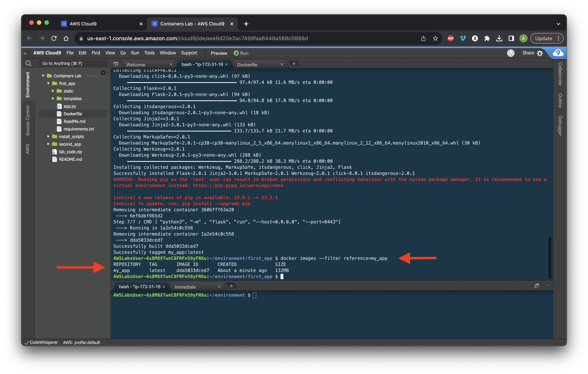588x374 pixels.
Task: Open the Find menu
Action: pos(96,53)
